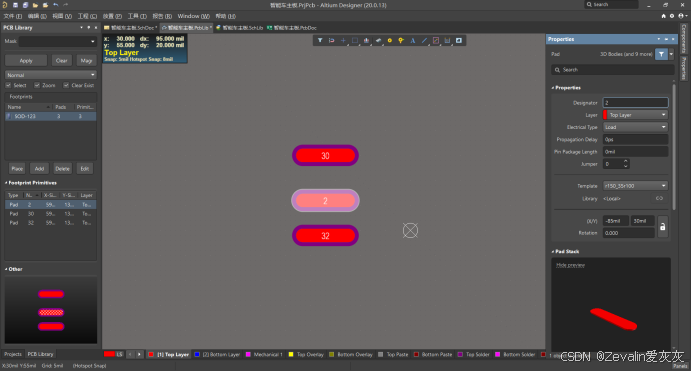Select the Top Overlay layer tab
The image size is (692, 371).
[306, 354]
